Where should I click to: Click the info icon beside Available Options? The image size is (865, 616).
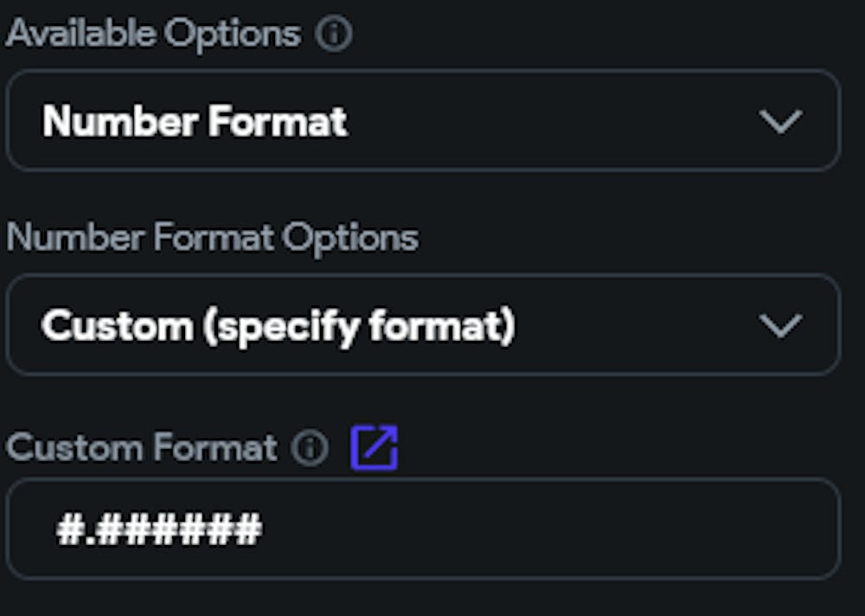point(333,35)
